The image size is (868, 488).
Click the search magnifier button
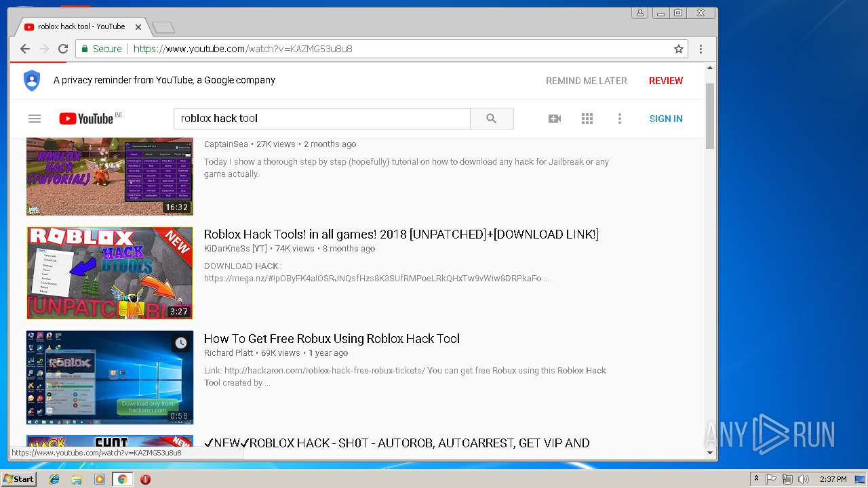pyautogui.click(x=492, y=119)
